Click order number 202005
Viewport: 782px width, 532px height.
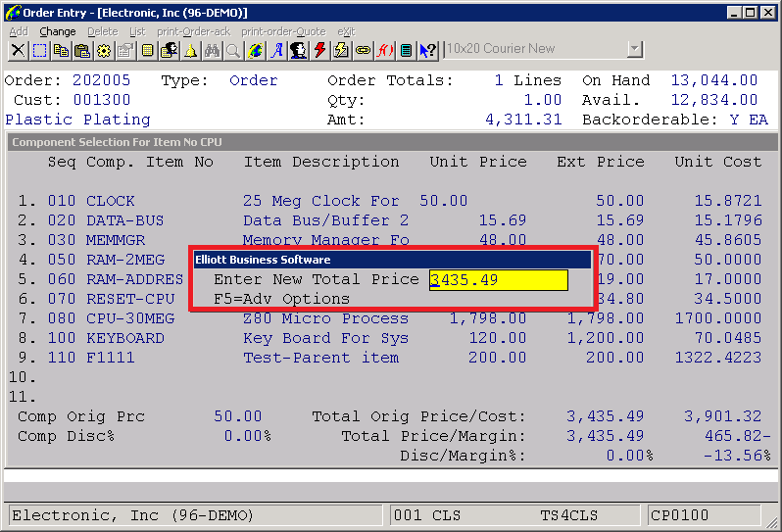point(101,80)
